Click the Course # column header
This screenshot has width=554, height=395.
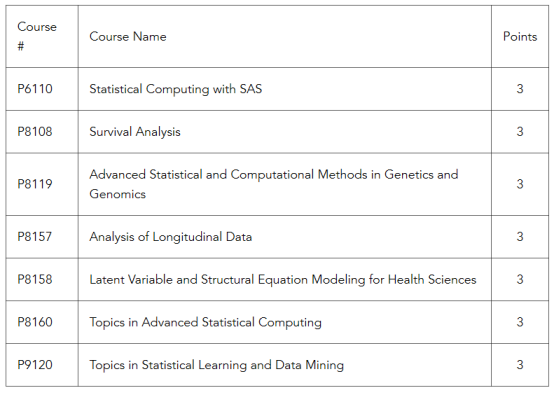pos(37,36)
